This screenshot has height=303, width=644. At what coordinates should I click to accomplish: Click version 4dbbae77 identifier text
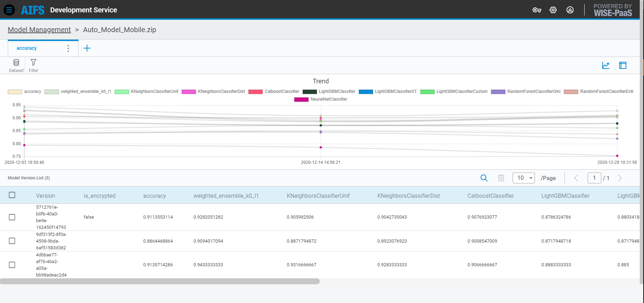coord(51,265)
